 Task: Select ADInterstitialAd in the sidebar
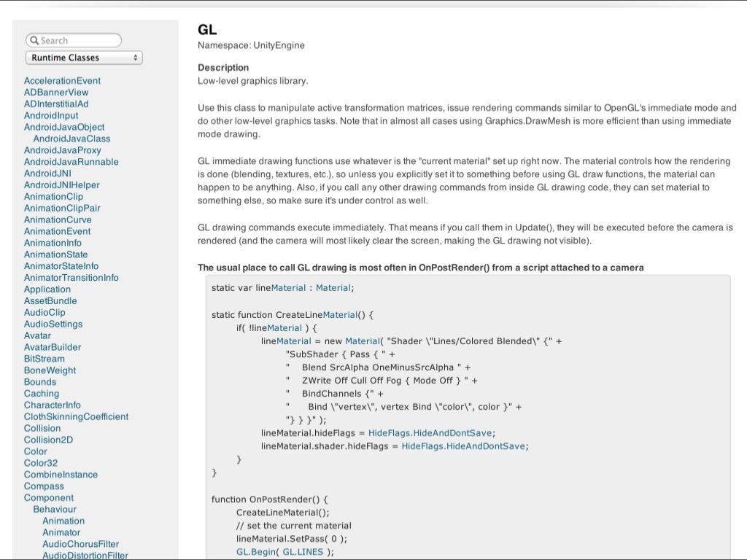(56, 104)
